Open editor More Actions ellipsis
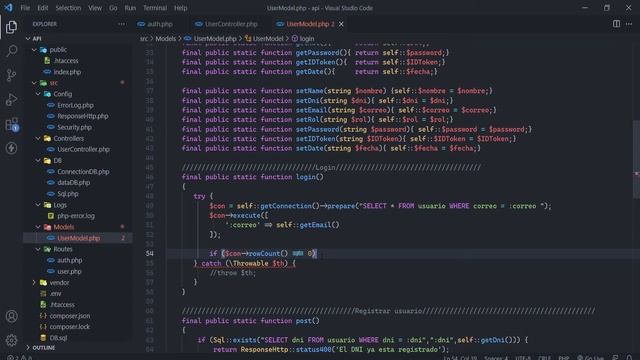 point(629,24)
